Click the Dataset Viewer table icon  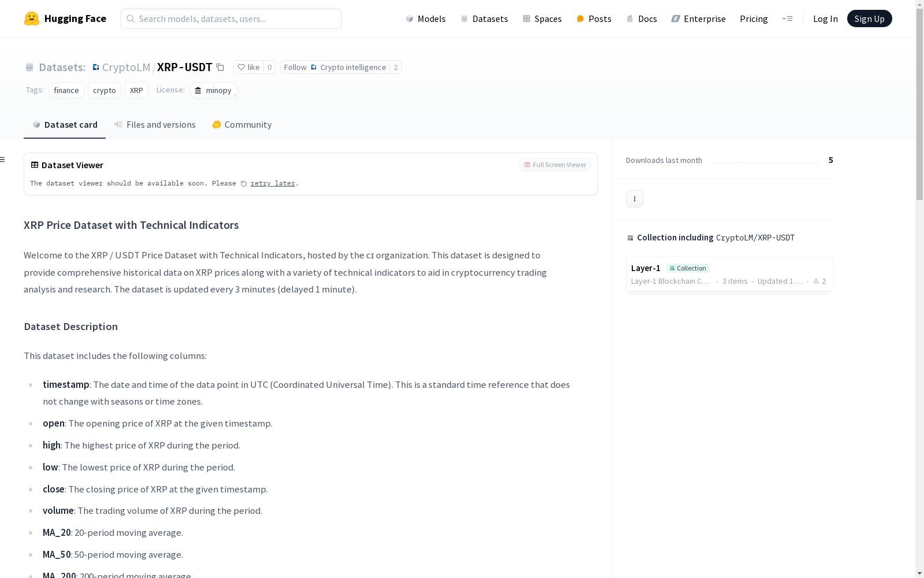[35, 165]
